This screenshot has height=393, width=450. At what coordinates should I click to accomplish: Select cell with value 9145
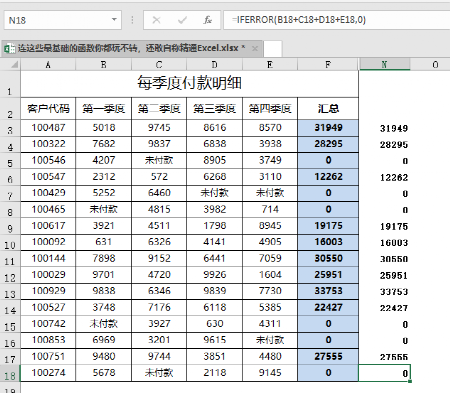270,373
